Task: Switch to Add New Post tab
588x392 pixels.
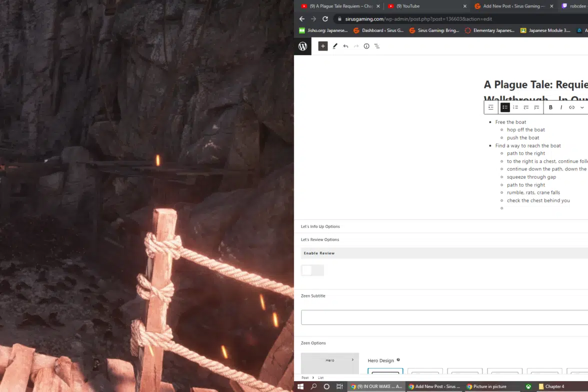Action: (513, 6)
